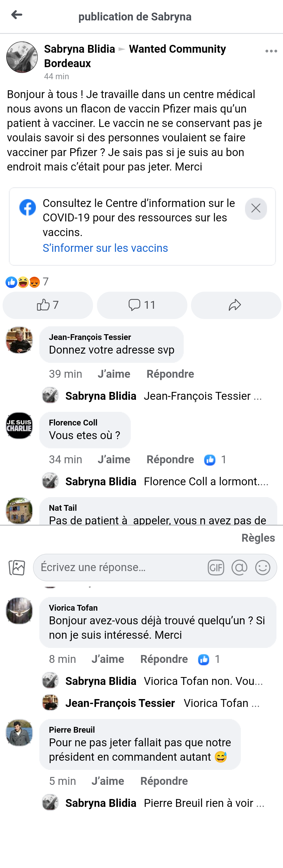Expand Sabryna's reply to Jean-François Tessier
Viewport: 283px width, 868px height.
tap(202, 396)
